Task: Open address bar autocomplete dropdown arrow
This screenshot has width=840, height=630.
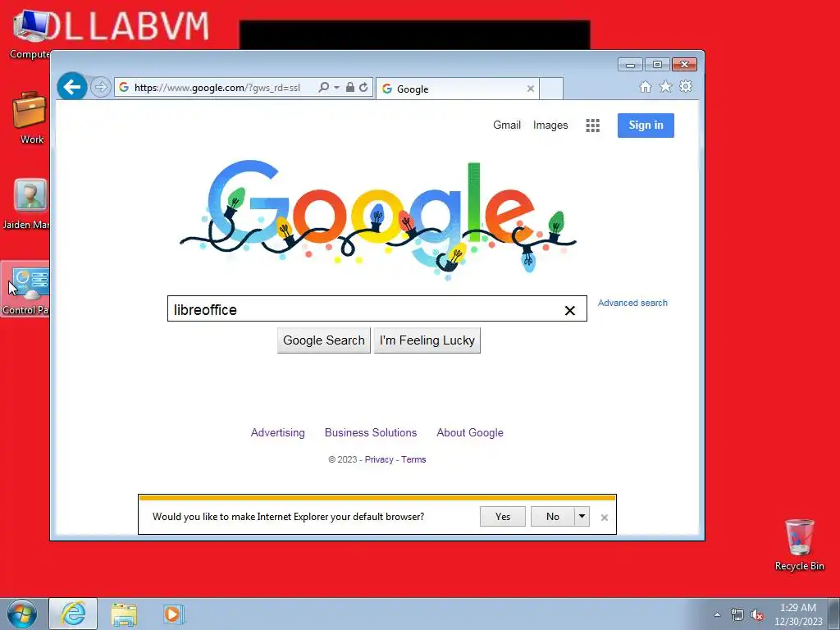Action: click(x=336, y=87)
